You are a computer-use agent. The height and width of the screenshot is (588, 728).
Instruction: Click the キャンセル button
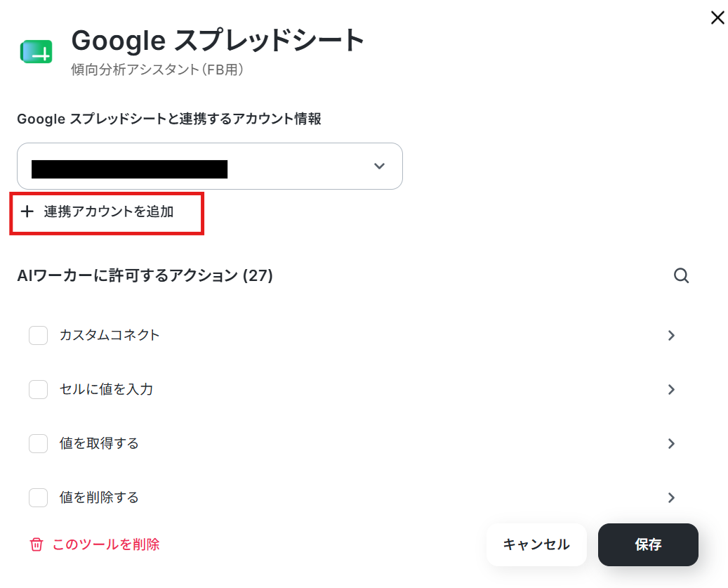click(536, 544)
